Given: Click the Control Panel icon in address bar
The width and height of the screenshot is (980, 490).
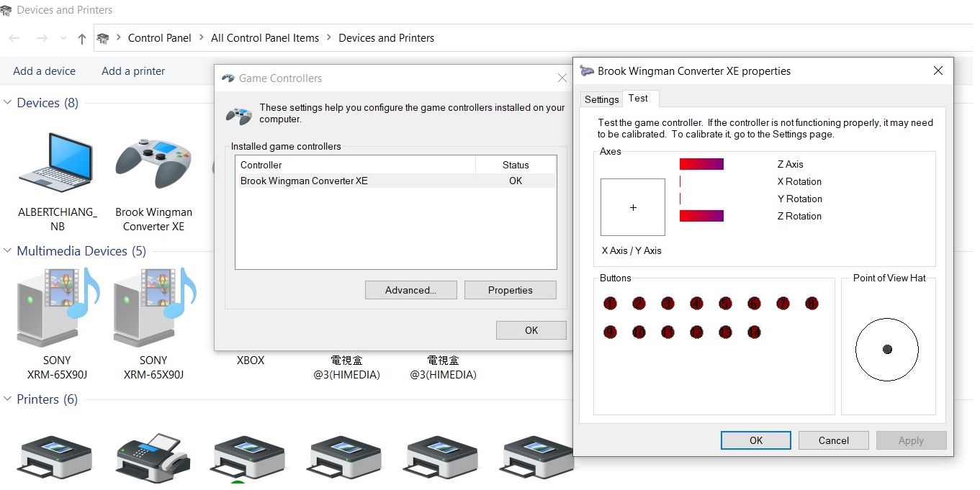Looking at the screenshot, I should pos(104,38).
